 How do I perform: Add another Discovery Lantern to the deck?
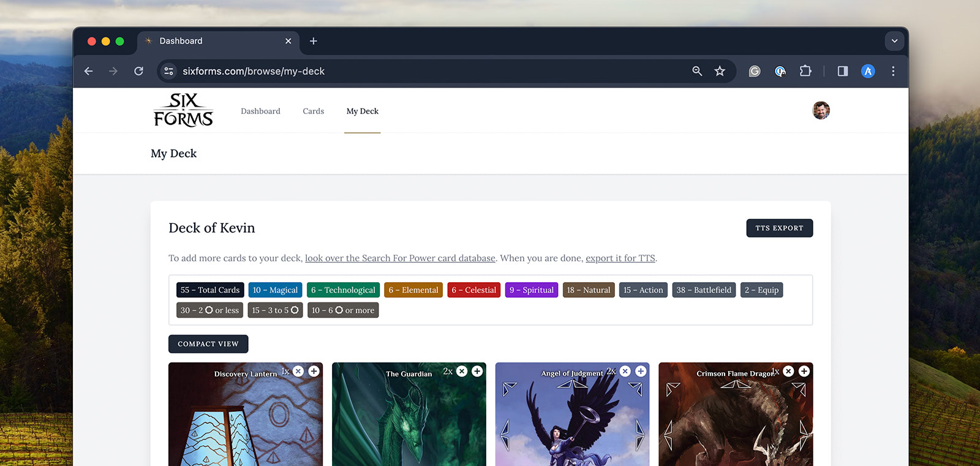pyautogui.click(x=314, y=371)
